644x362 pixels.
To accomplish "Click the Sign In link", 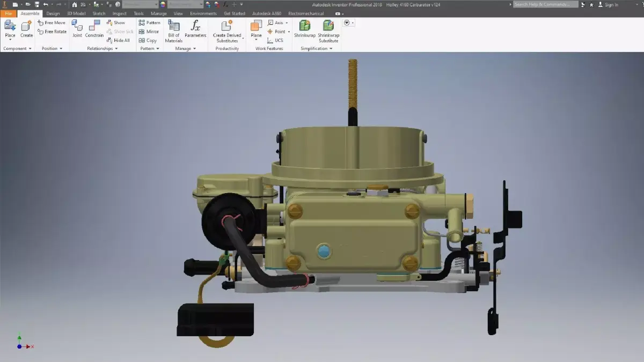I will click(611, 5).
